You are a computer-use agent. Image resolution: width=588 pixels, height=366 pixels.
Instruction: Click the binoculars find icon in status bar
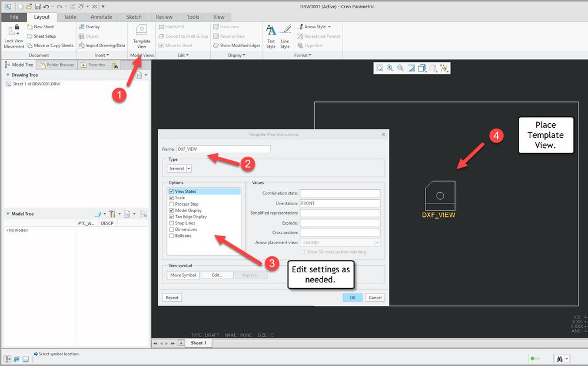(559, 359)
